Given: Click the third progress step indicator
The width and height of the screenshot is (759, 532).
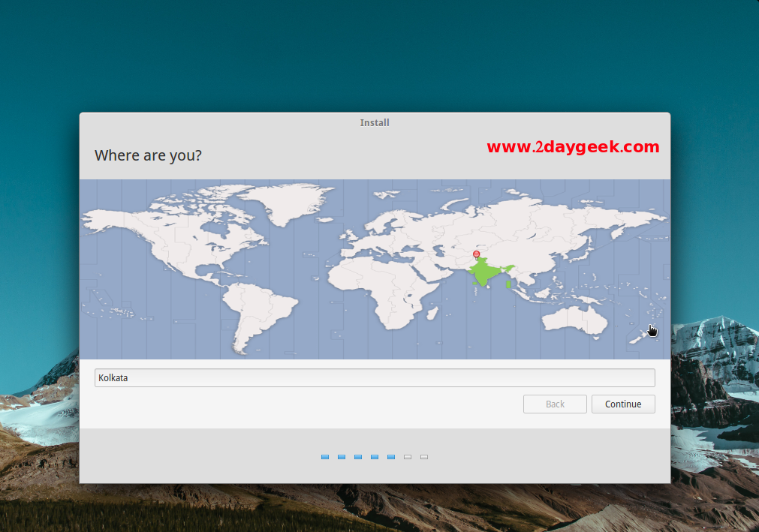Looking at the screenshot, I should (358, 456).
